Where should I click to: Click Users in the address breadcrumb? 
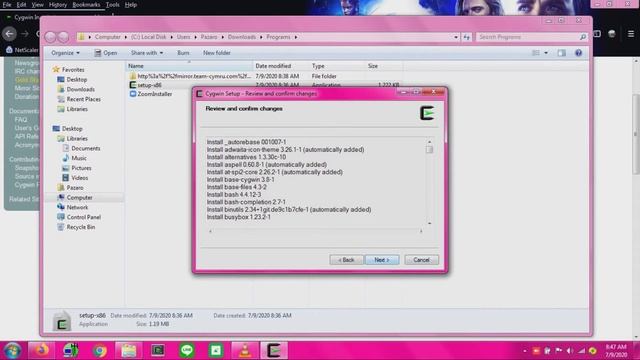184,37
